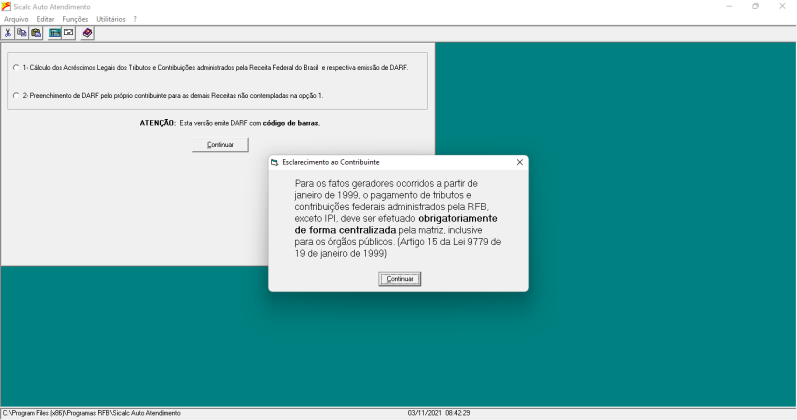
Task: Click the Esclarecimento dialog title icon
Action: (x=274, y=162)
